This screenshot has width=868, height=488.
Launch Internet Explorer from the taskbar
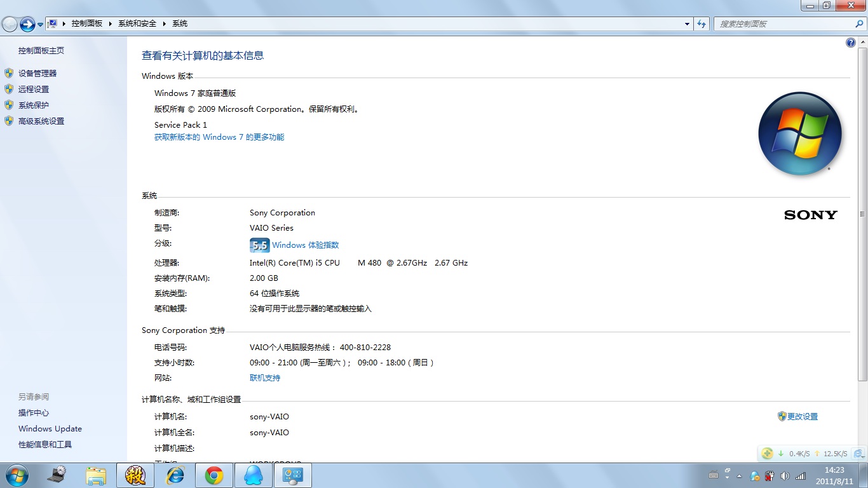pyautogui.click(x=175, y=475)
